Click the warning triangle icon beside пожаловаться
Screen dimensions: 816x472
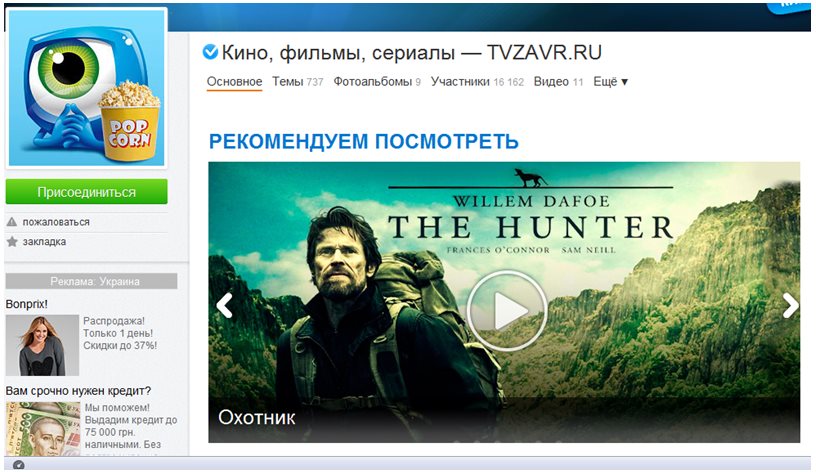pos(12,222)
